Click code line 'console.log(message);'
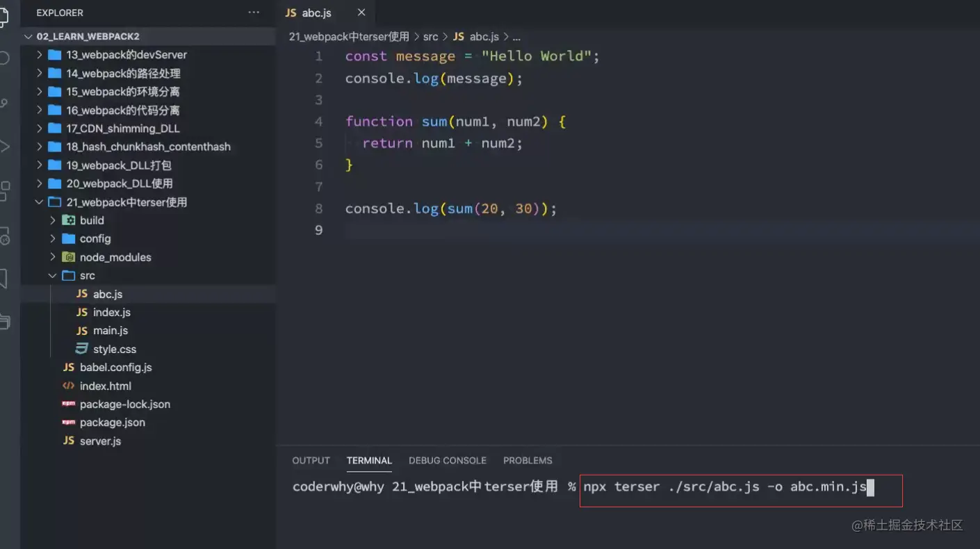The image size is (980, 549). coord(434,79)
